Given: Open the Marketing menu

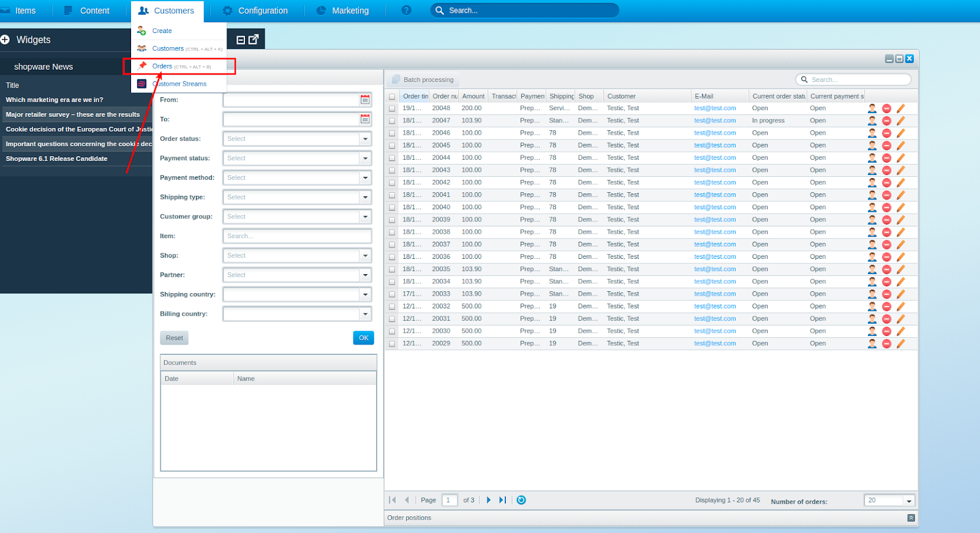Looking at the screenshot, I should tap(343, 10).
